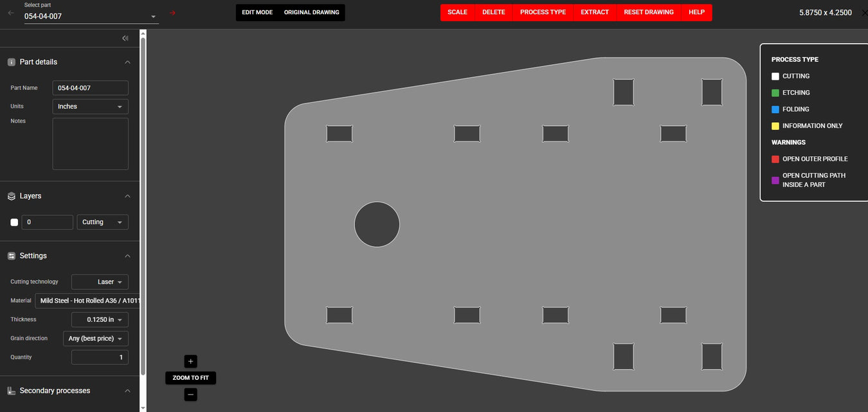Image resolution: width=868 pixels, height=412 pixels.
Task: Click into the Notes text area
Action: pos(90,144)
